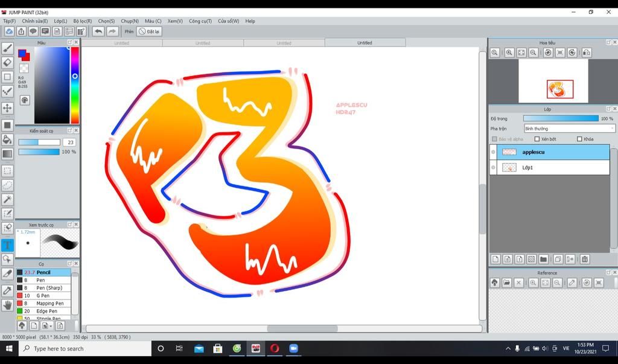Open Windows Start menu

tap(8, 348)
